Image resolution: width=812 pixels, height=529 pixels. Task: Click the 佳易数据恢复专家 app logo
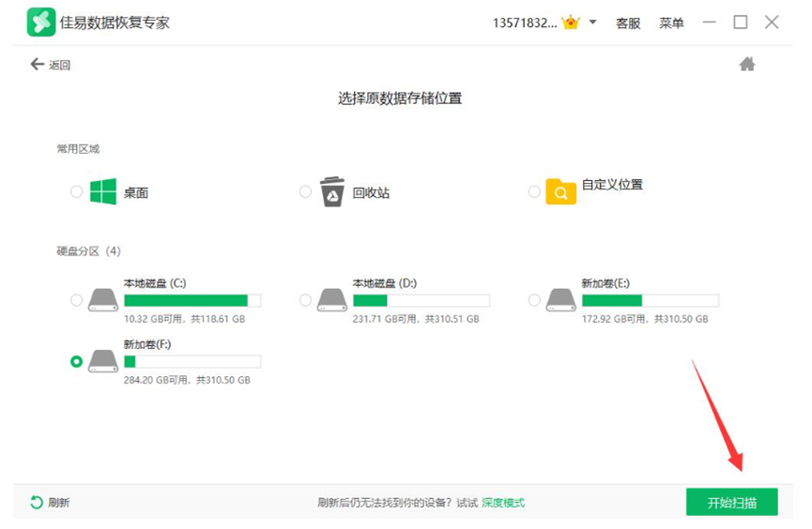pos(41,23)
